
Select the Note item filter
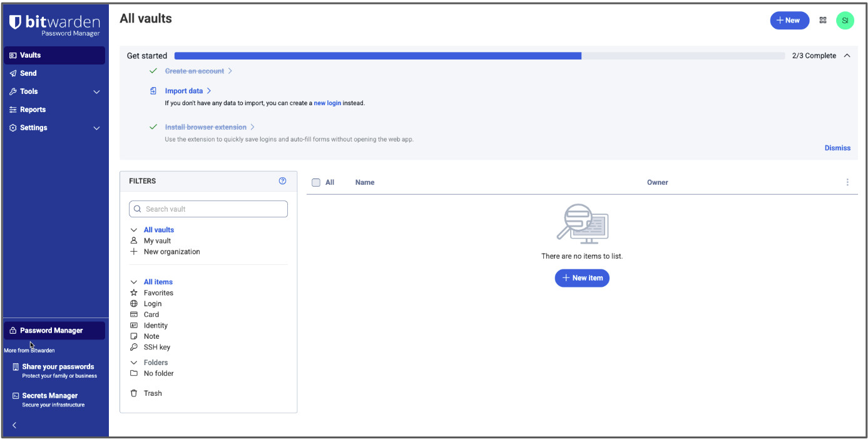click(x=151, y=336)
